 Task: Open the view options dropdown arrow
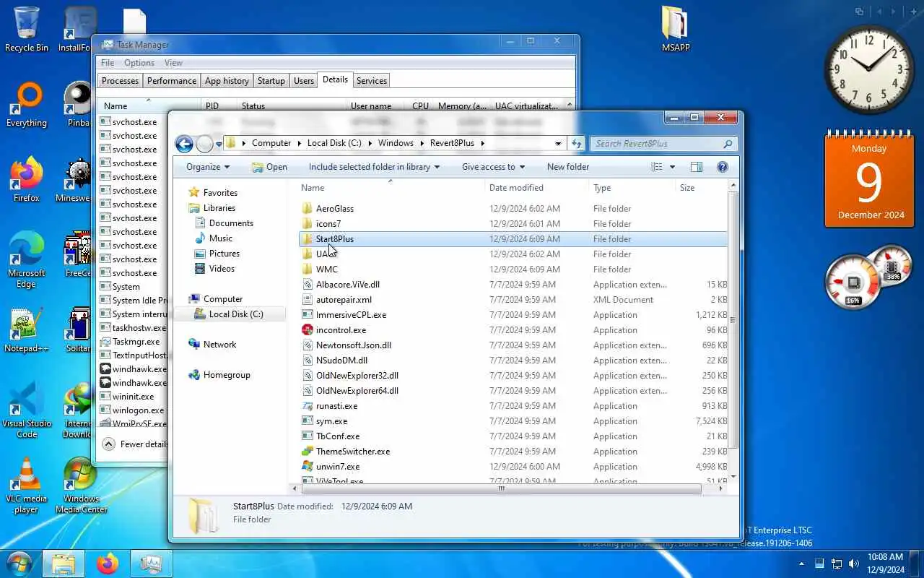(673, 167)
